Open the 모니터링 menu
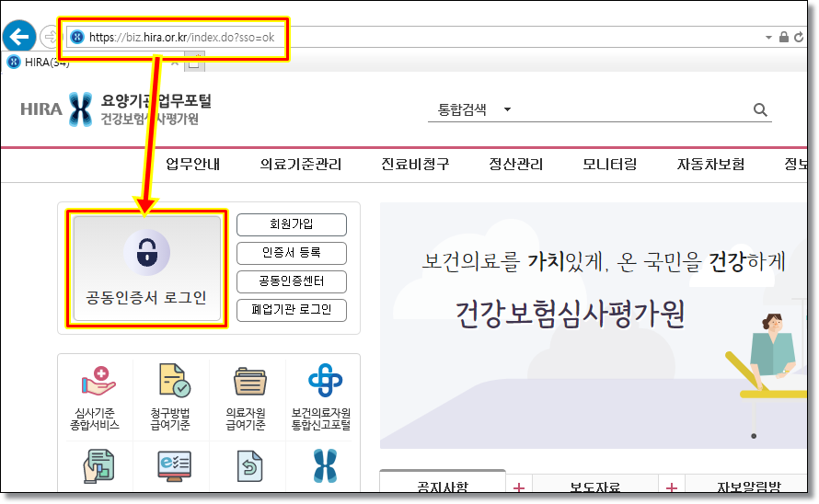This screenshot has height=504, width=819. pos(610,165)
